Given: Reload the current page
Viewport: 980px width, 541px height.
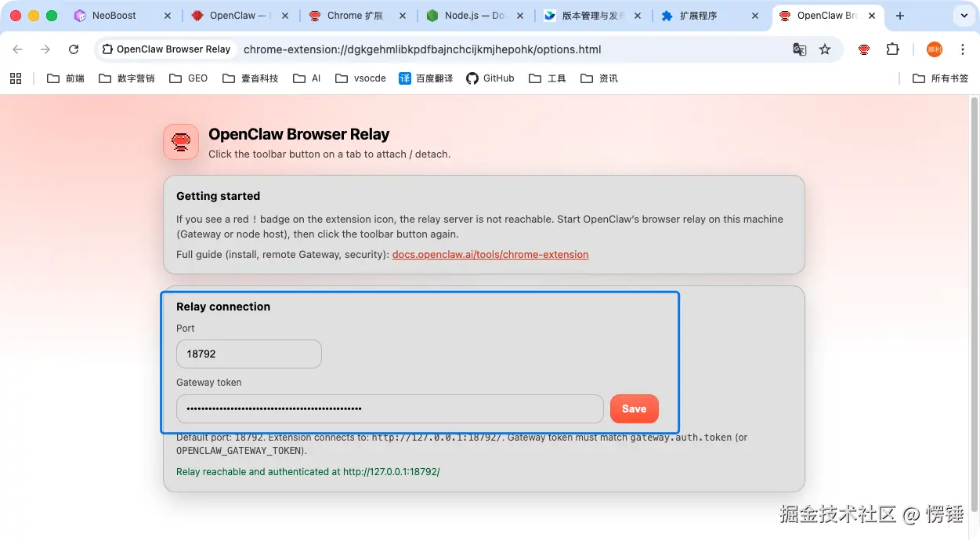Looking at the screenshot, I should (x=74, y=49).
